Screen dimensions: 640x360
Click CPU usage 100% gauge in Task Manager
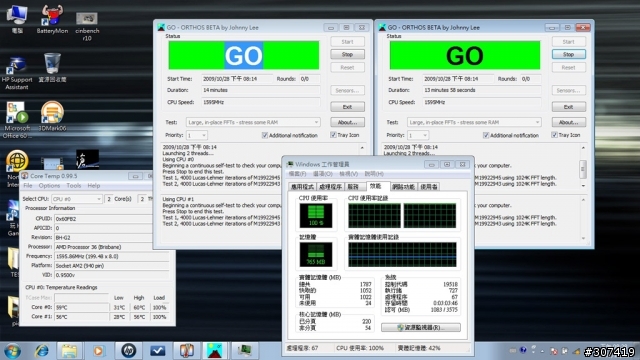pos(316,216)
